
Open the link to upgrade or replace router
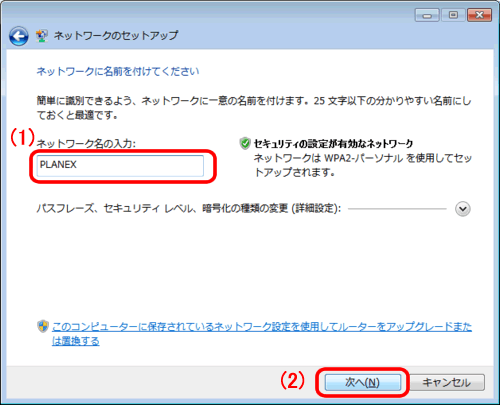tap(262, 334)
